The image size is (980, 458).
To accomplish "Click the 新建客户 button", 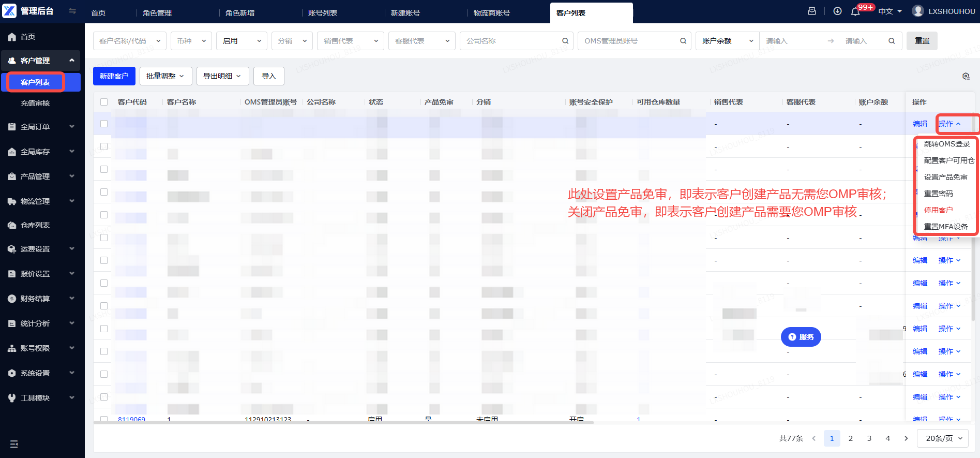I will [x=114, y=76].
